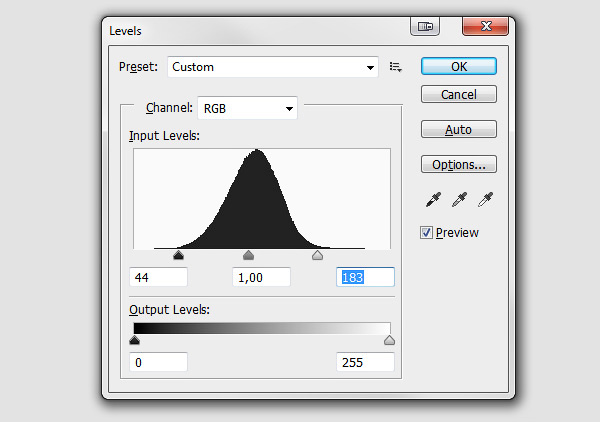Click the input highlights white slider handle
The width and height of the screenshot is (600, 422).
[317, 255]
